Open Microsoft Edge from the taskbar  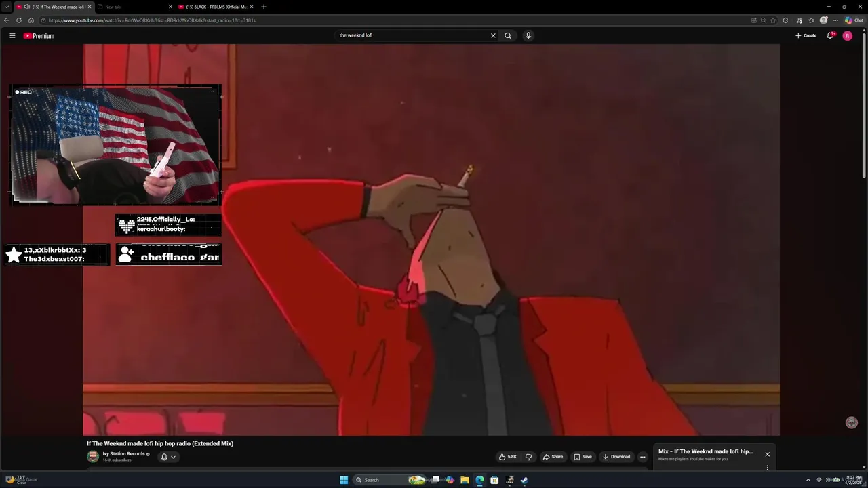(479, 480)
